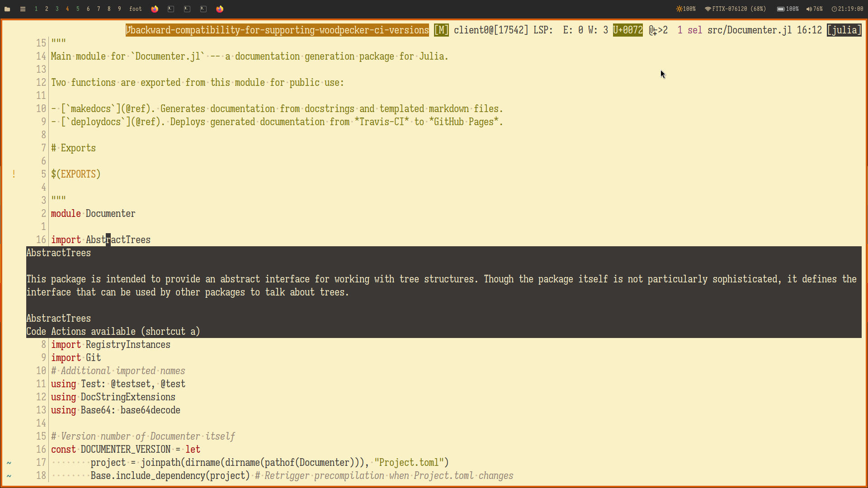Focus the third terminal icon in taskbar
Image resolution: width=868 pixels, height=488 pixels.
tap(203, 9)
